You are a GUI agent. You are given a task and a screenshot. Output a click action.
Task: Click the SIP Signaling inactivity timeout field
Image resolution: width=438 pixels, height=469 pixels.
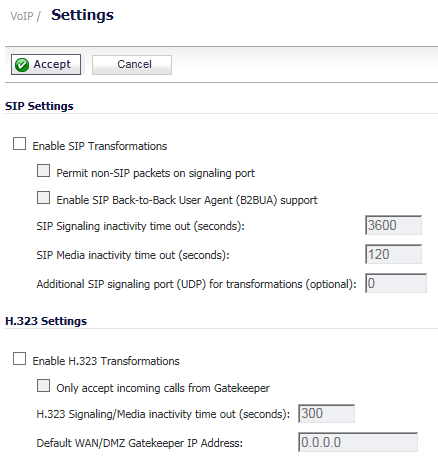[x=393, y=225]
